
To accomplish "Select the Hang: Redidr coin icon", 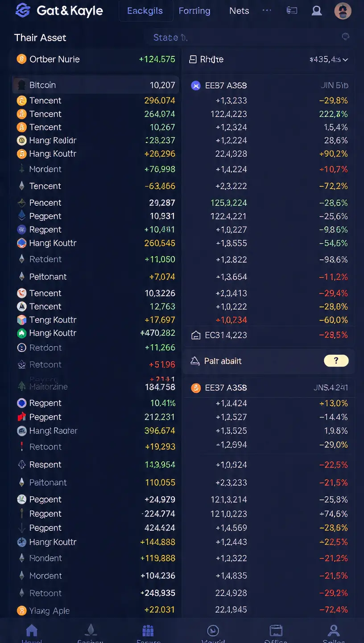I will [x=21, y=140].
